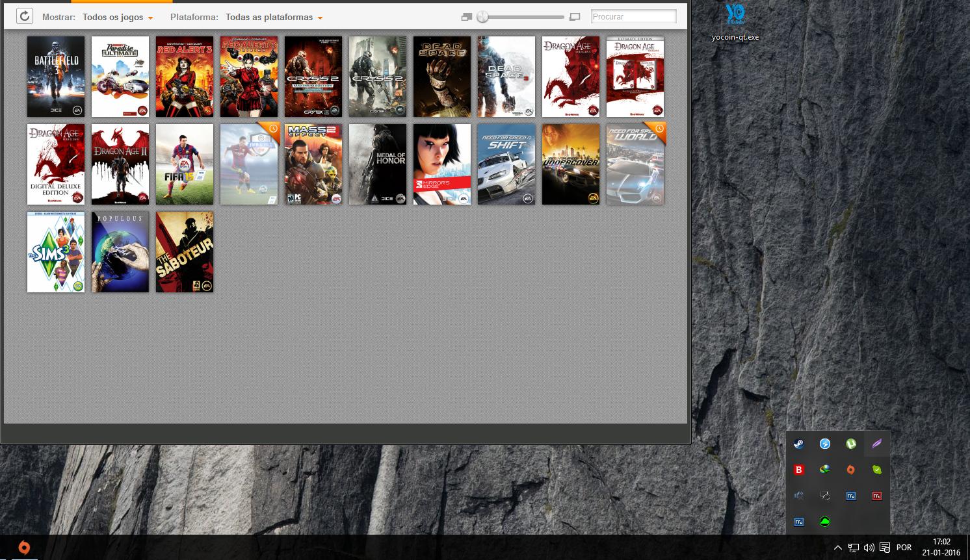Click the volume speaker taskbar icon
This screenshot has height=560, width=970.
[x=869, y=548]
